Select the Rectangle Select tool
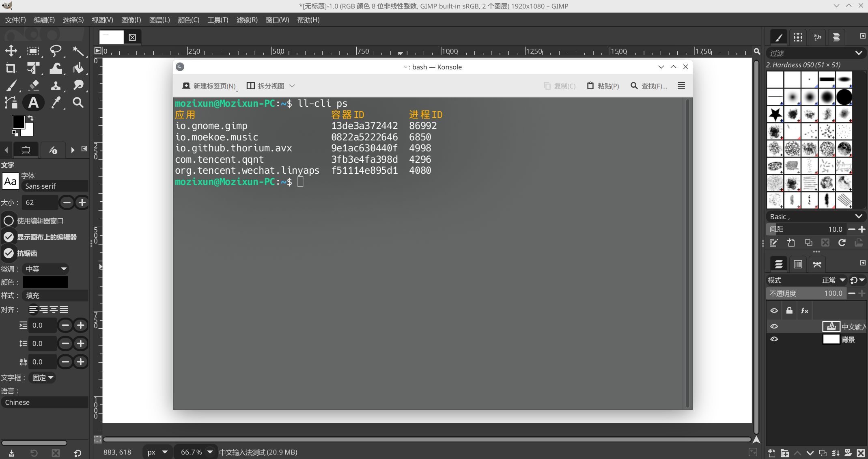This screenshot has height=459, width=868. (x=33, y=51)
